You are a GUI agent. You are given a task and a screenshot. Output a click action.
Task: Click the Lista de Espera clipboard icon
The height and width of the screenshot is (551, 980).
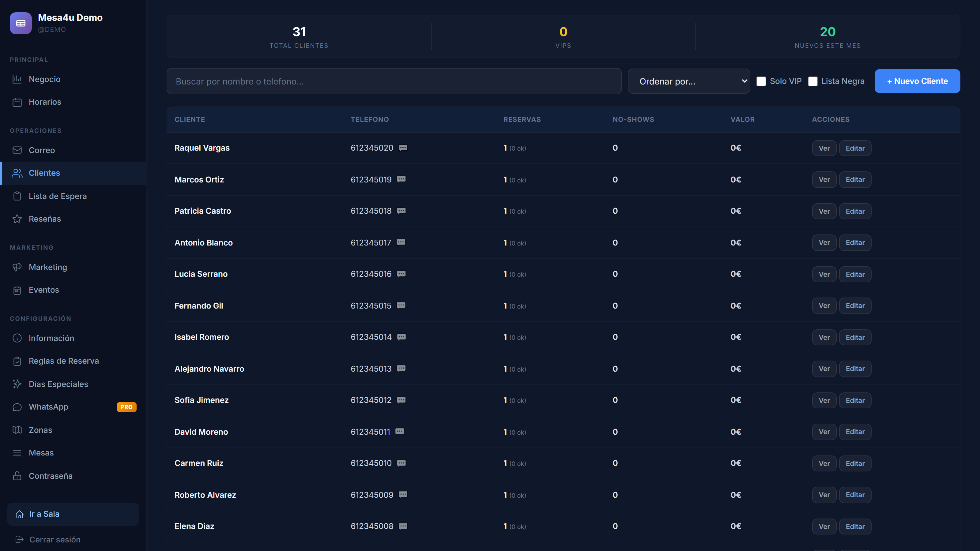tap(17, 196)
